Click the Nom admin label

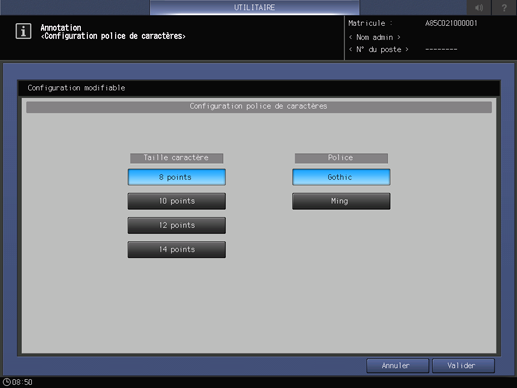(x=375, y=37)
